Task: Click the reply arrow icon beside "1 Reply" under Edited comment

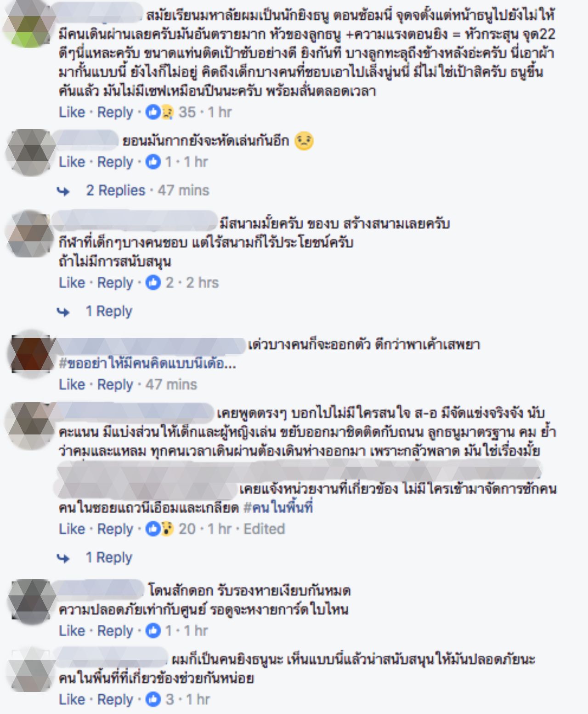Action: pyautogui.click(x=64, y=558)
